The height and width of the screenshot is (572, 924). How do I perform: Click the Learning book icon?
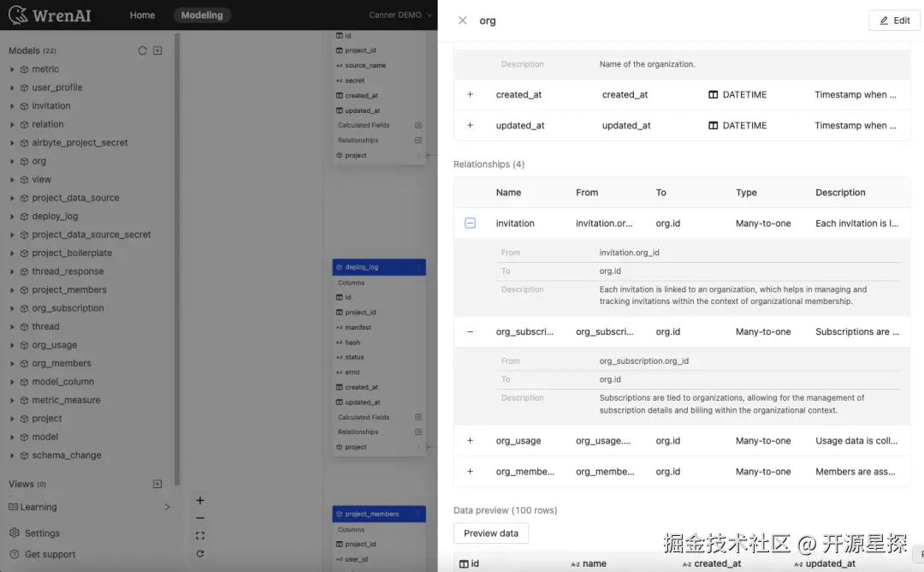click(x=13, y=507)
